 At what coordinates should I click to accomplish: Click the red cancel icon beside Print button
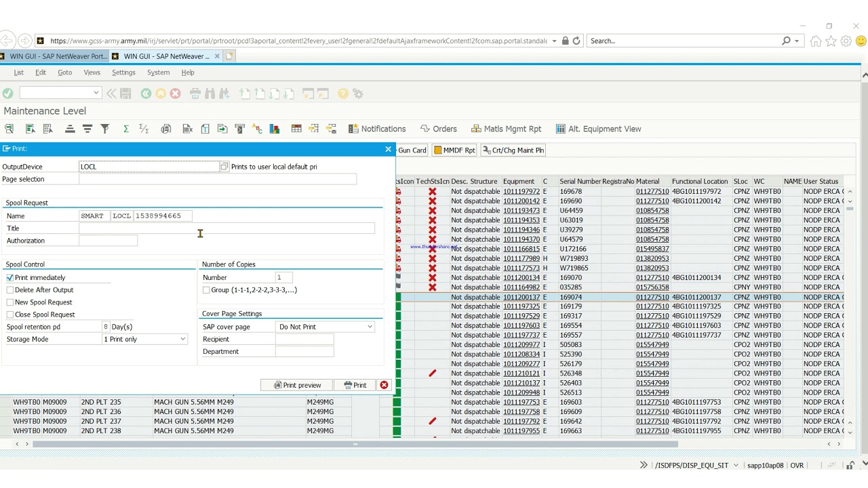click(x=384, y=385)
